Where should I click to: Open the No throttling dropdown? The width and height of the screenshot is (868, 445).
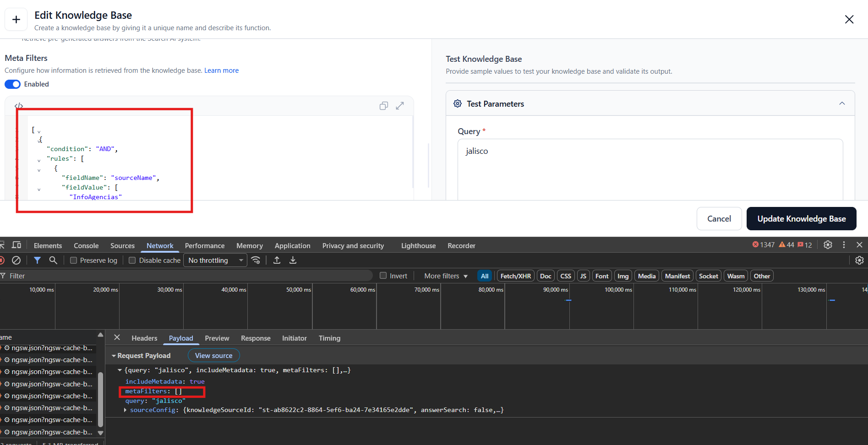pyautogui.click(x=215, y=260)
